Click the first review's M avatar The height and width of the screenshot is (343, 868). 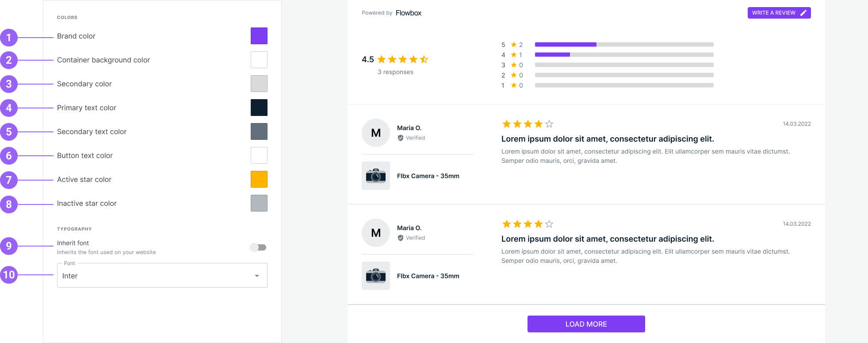376,133
